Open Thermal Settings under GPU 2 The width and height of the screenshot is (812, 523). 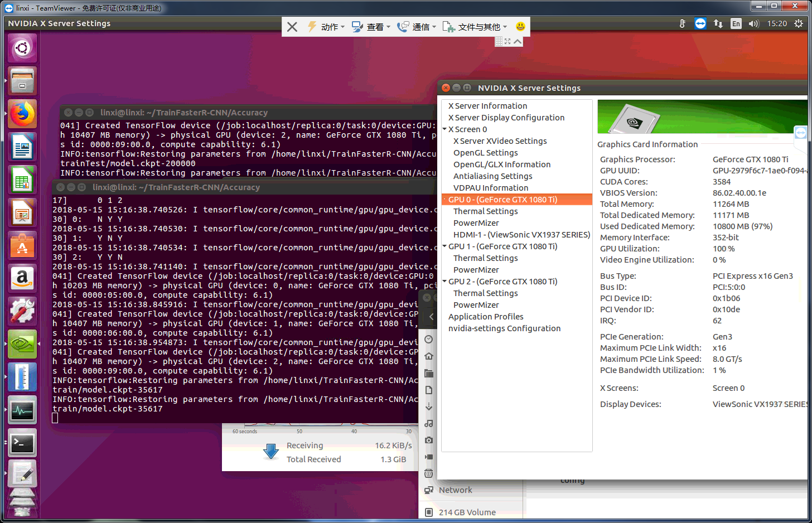click(x=485, y=293)
